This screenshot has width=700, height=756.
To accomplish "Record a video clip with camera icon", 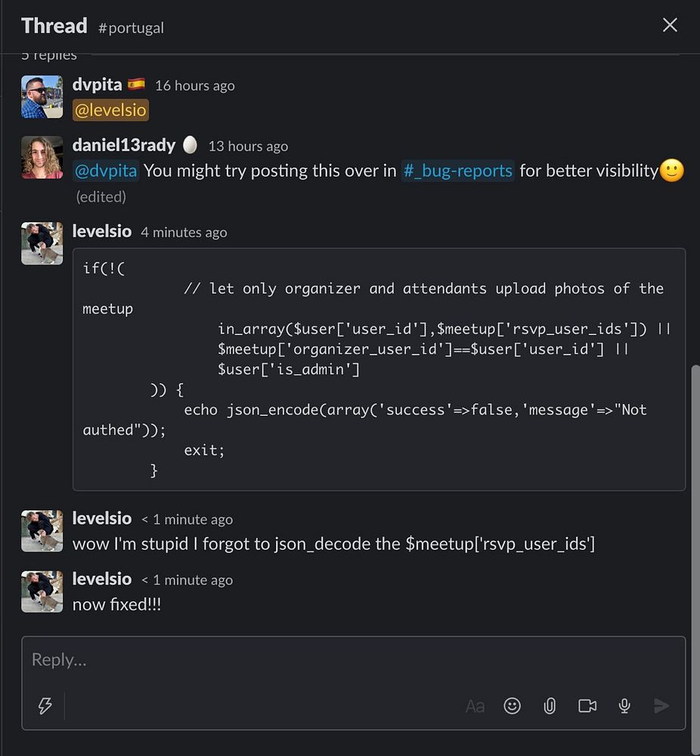I will tap(587, 706).
